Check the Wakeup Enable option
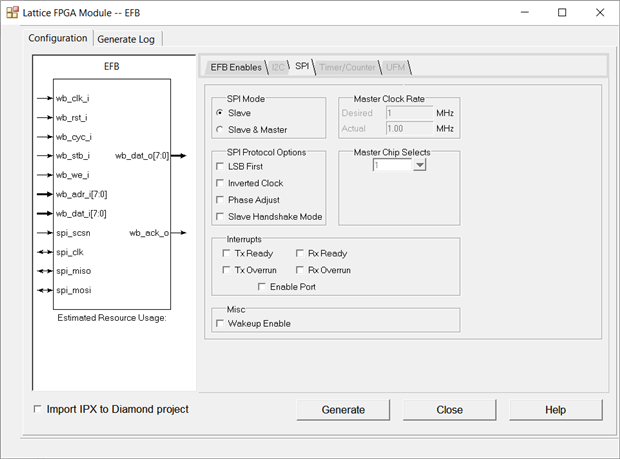Screen dimensions: 620x459 tap(220, 323)
